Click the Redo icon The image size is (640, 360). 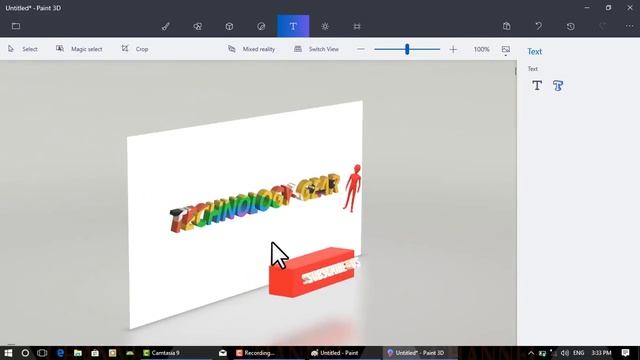pyautogui.click(x=602, y=26)
